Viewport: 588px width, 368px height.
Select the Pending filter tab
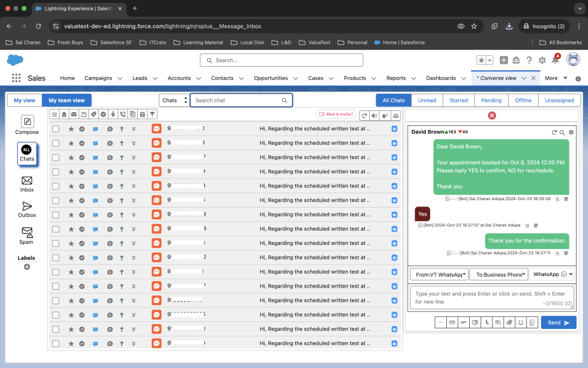point(491,100)
